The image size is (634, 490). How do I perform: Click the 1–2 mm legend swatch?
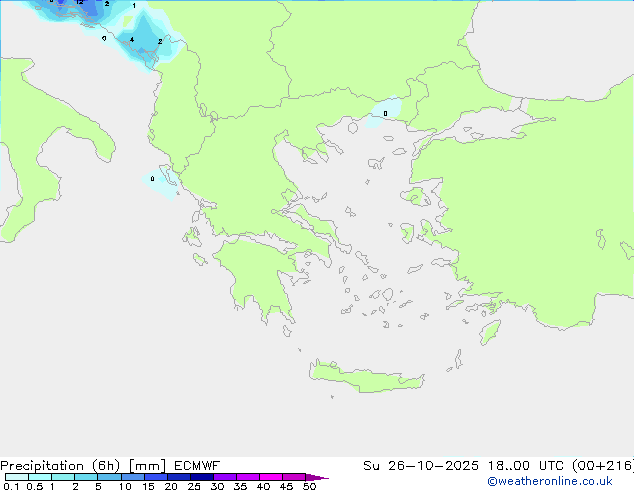(x=63, y=477)
